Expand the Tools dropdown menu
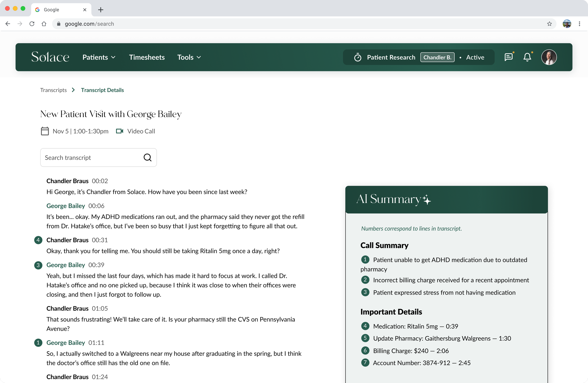The width and height of the screenshot is (588, 383). tap(189, 57)
